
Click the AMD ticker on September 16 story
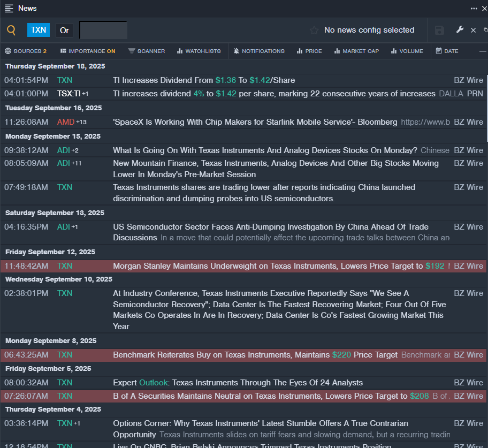66,122
